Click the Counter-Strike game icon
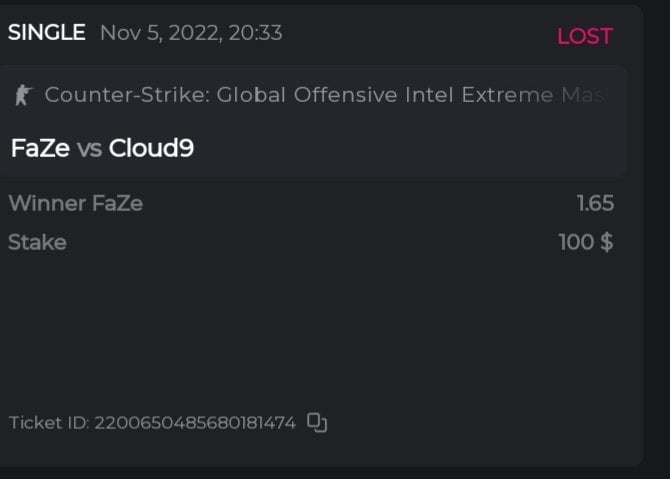Viewport: 670px width, 479px height. 23,95
